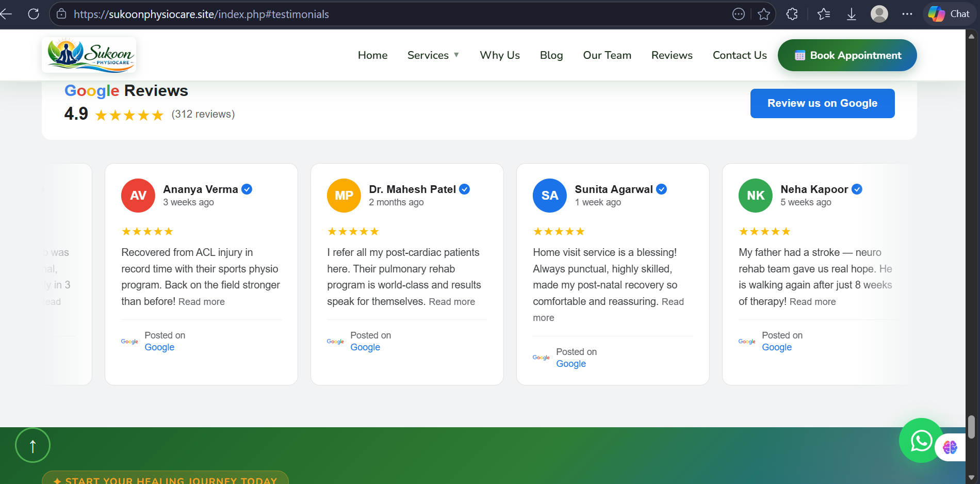
Task: Click the browser refresh icon
Action: 34,14
